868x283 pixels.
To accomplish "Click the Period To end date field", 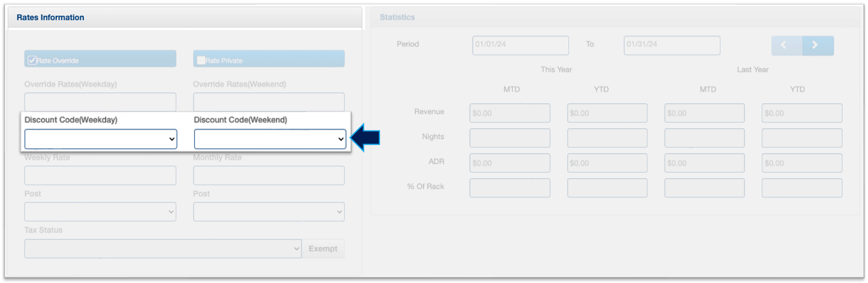I will 671,45.
